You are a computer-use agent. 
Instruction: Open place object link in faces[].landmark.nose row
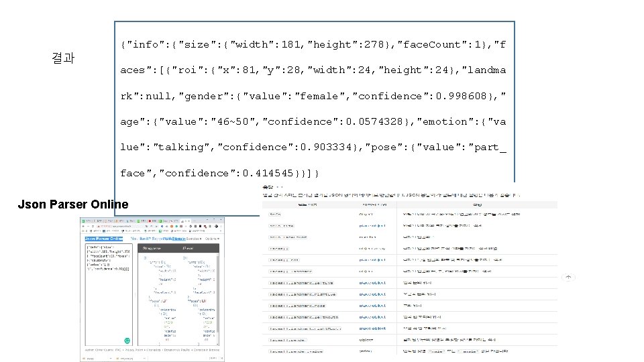372,306
